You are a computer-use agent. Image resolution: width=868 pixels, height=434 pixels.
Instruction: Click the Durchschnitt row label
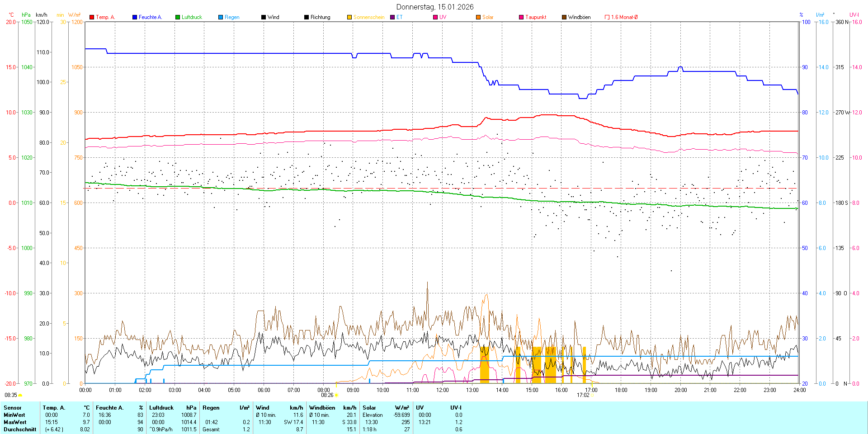(x=20, y=429)
